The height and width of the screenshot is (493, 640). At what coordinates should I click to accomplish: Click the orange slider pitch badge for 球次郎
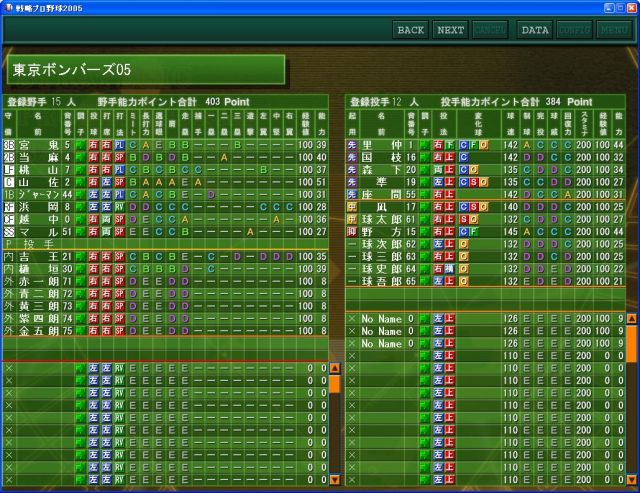click(x=464, y=244)
